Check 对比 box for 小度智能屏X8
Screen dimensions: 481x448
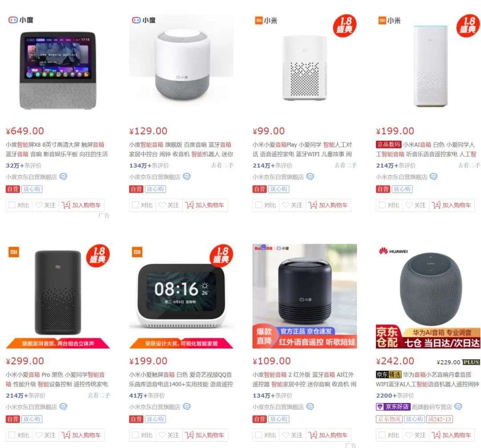pos(12,205)
